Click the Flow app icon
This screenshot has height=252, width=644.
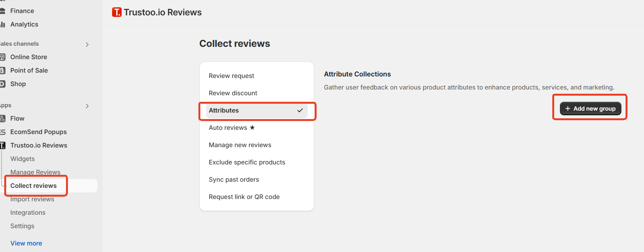(x=2, y=119)
